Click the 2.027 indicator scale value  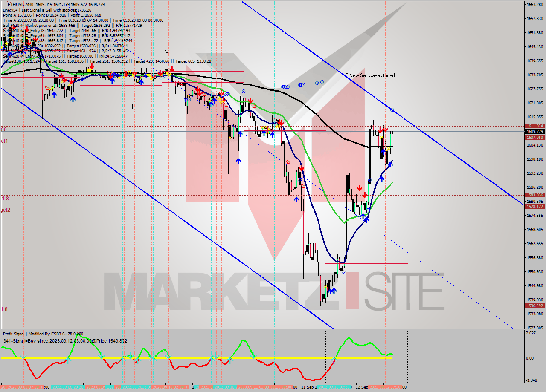pyautogui.click(x=531, y=333)
